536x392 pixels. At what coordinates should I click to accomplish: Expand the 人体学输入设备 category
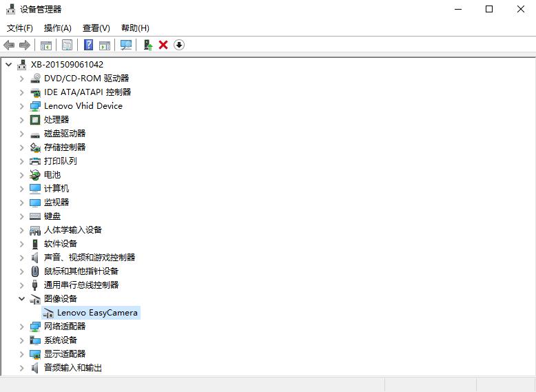22,230
